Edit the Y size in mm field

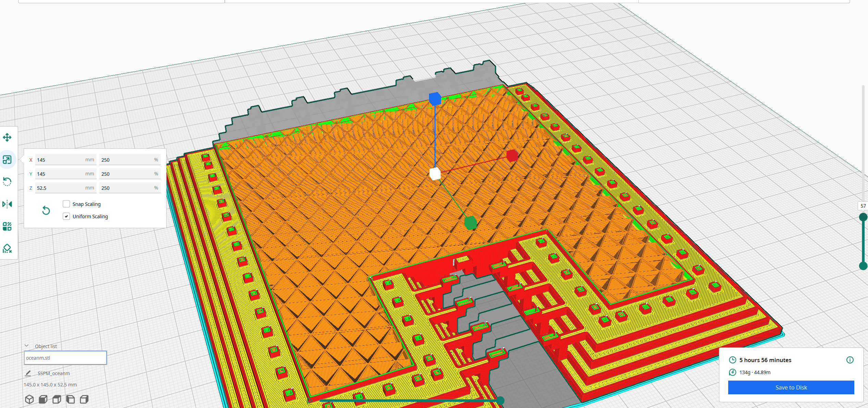click(x=66, y=174)
